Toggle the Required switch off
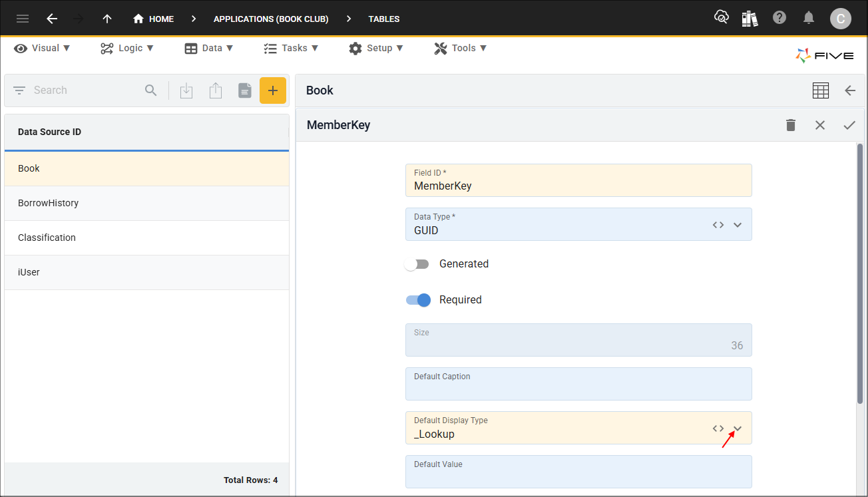 418,300
